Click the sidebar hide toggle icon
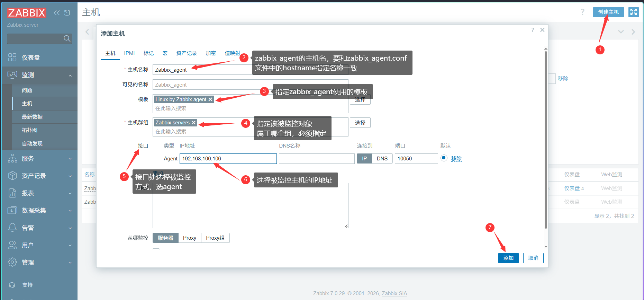Viewport: 644px width, 300px height. tap(67, 13)
